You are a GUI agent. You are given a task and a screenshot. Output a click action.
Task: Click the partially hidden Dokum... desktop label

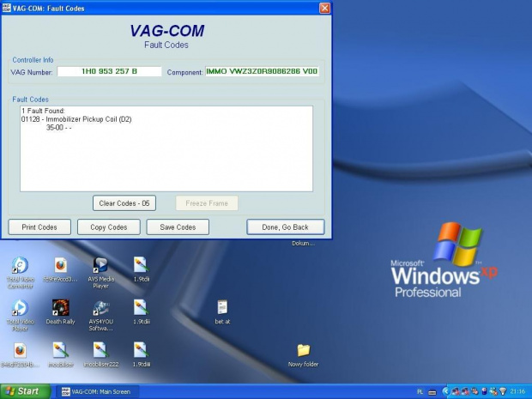point(303,243)
